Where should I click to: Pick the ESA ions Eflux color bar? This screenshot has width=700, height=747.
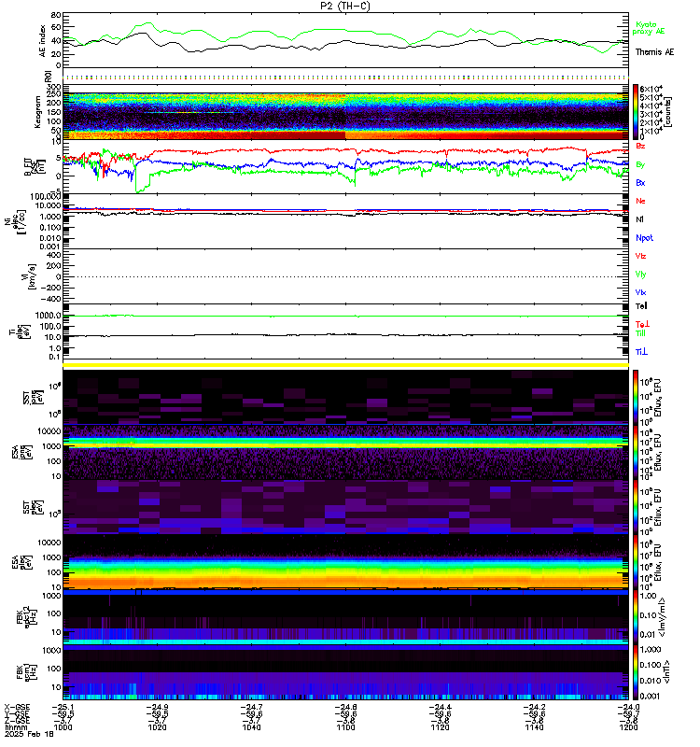(x=636, y=452)
